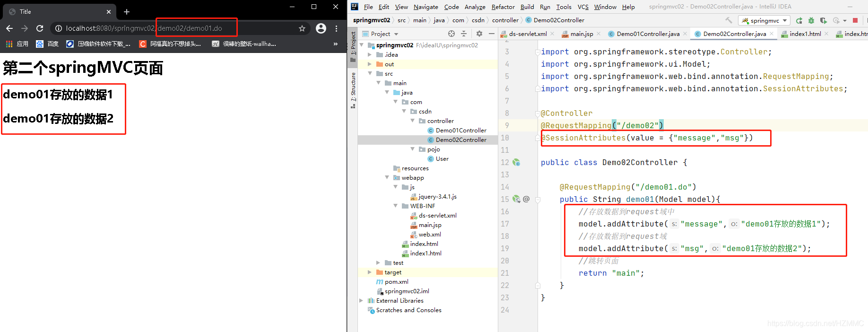Open Chrome profile avatar
Viewport: 868px width, 332px height.
321,28
